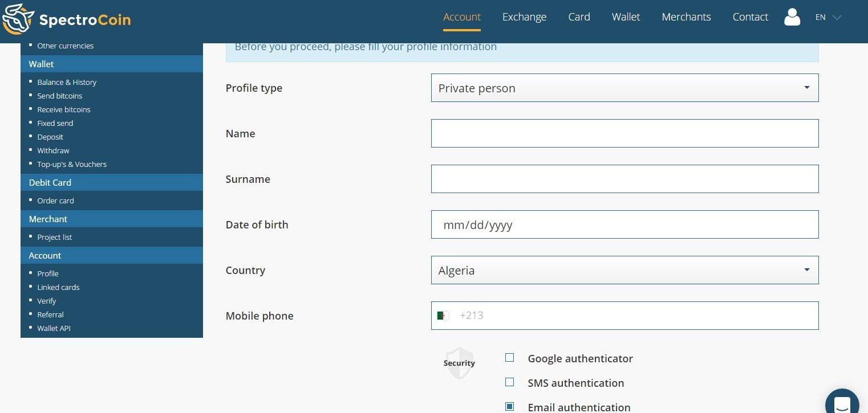Open the Deposit sidebar link
This screenshot has width=868, height=413.
50,137
